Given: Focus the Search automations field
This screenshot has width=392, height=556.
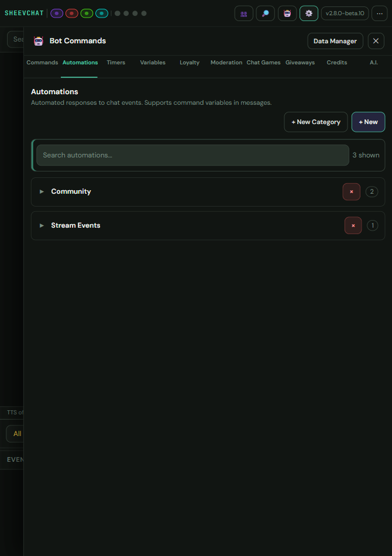Looking at the screenshot, I should (x=193, y=155).
